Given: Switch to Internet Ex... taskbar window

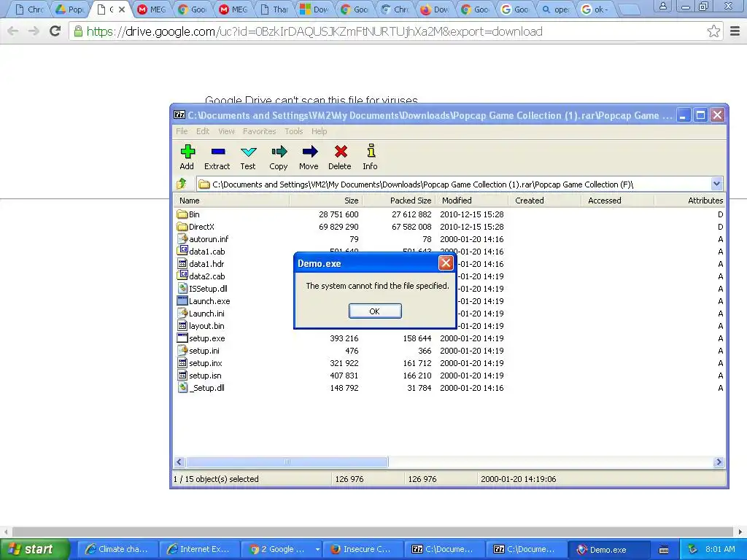Looking at the screenshot, I should click(198, 550).
